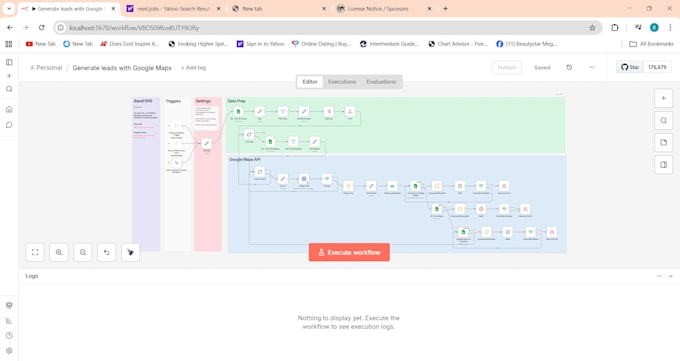
Task: Open the workflow three-dot options menu
Action: 592,67
